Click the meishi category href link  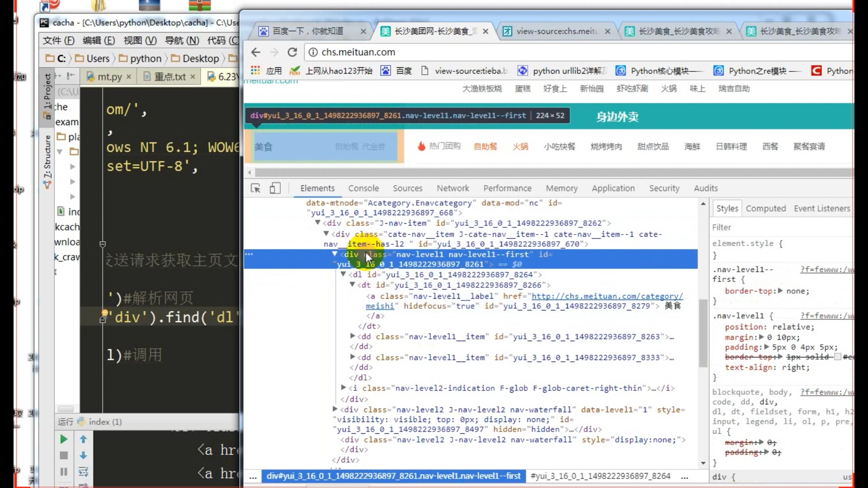[x=607, y=296]
